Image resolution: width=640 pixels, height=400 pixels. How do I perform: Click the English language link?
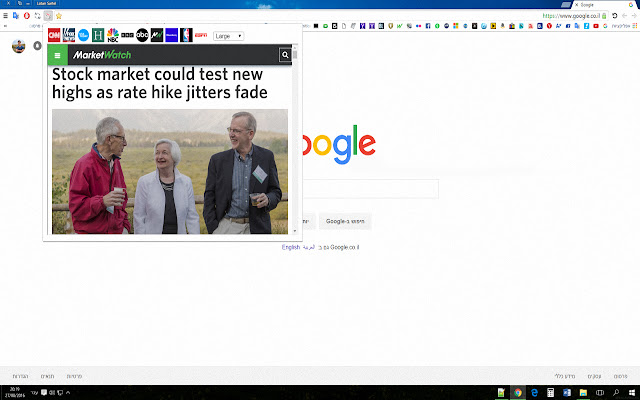pos(291,247)
